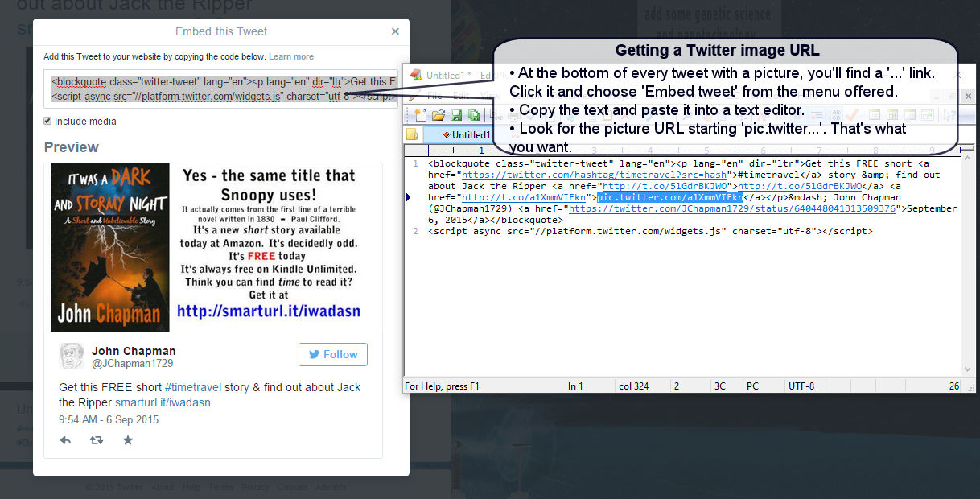The image size is (980, 499).
Task: Click the Terms link in Twitter footer
Action: [x=221, y=487]
